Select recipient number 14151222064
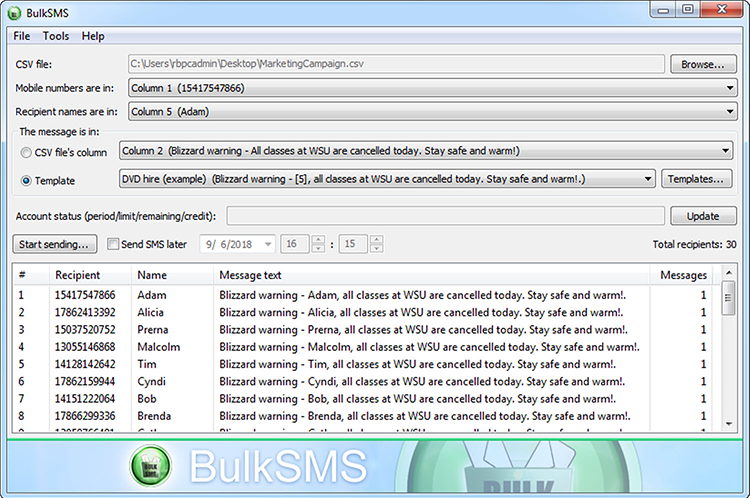750x498 pixels. tap(85, 398)
